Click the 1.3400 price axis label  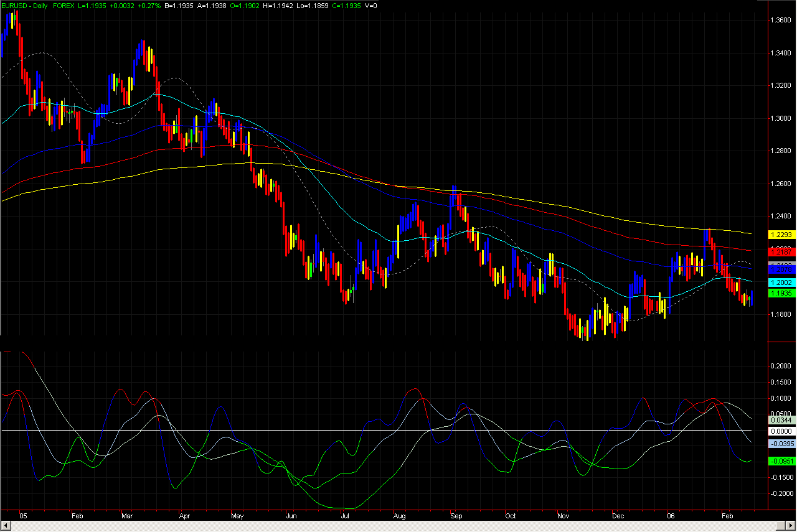point(781,53)
